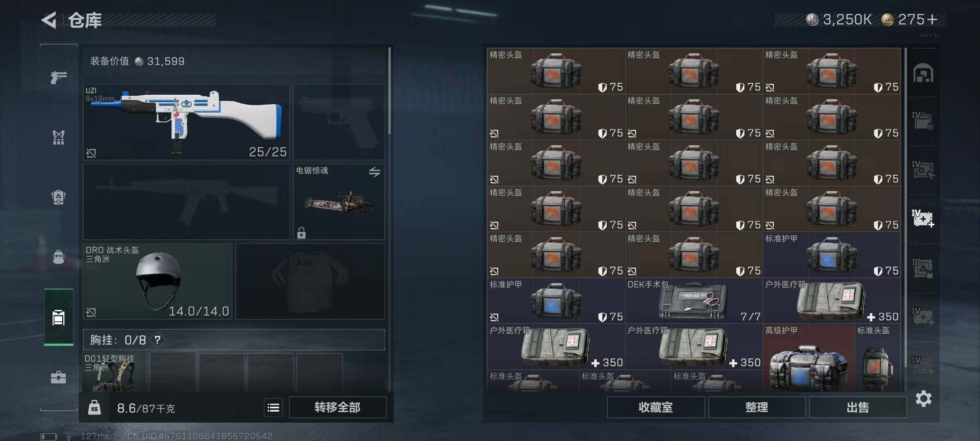Click the 转移全部 button
The width and height of the screenshot is (980, 441).
click(337, 408)
